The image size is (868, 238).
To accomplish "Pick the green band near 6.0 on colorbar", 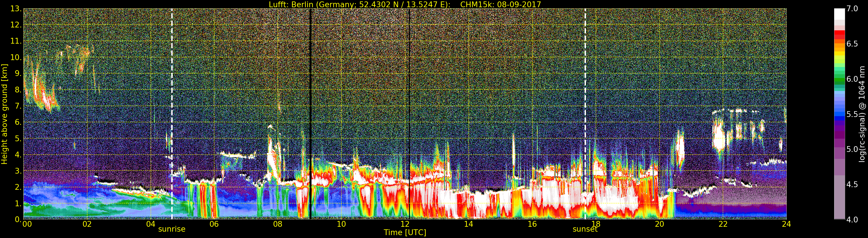I will point(839,79).
